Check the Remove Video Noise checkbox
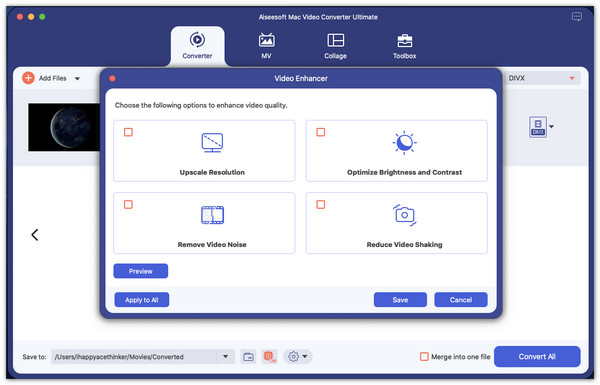Screen dimensions: 600x385 [x=128, y=204]
